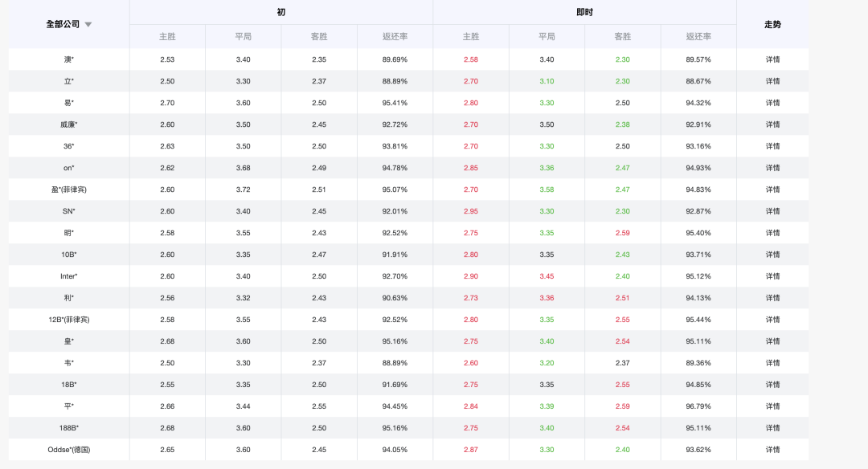Click the 96.79% return rate for 平*

(698, 406)
